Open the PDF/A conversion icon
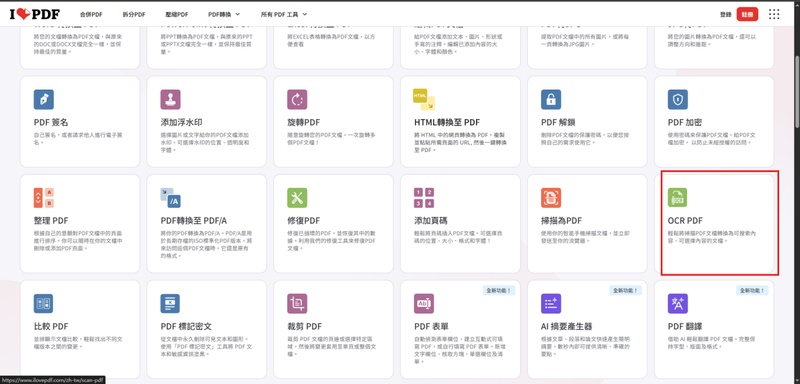The image size is (800, 384). pos(170,198)
